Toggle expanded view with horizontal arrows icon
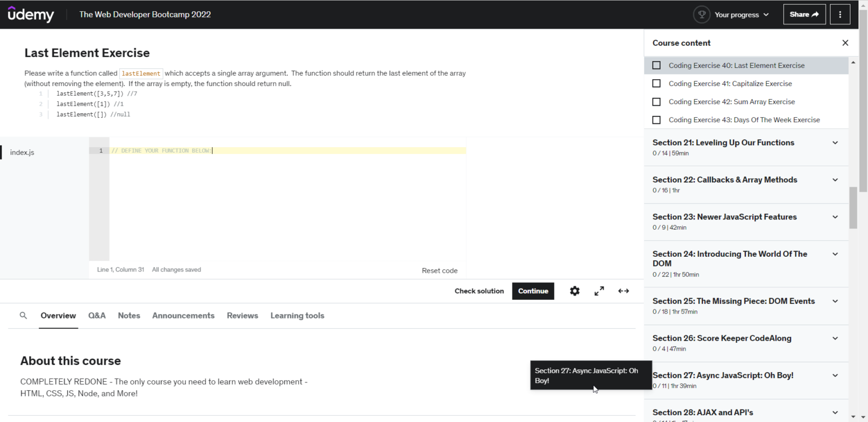The width and height of the screenshot is (868, 422). (x=623, y=291)
